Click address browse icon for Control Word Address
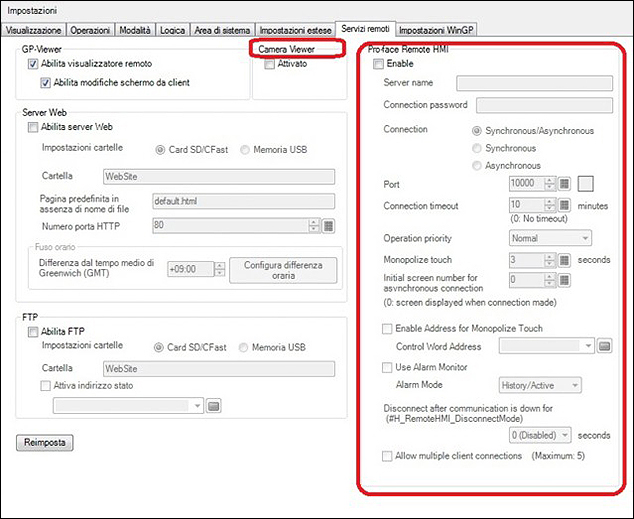Image resolution: width=634 pixels, height=519 pixels. (604, 346)
